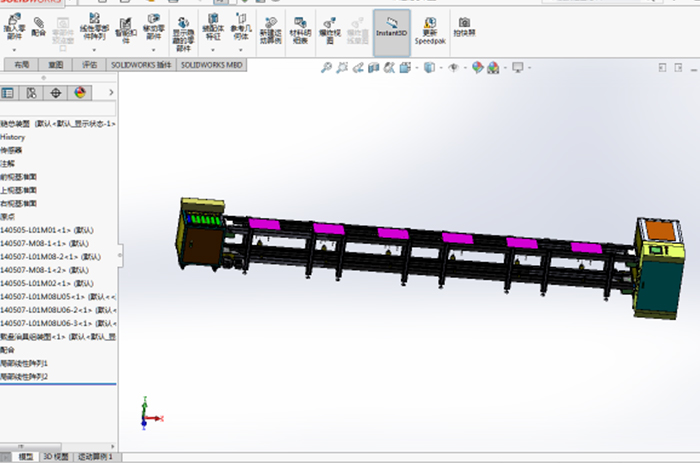Open the View Settings monitor dropdown
The width and height of the screenshot is (700, 463).
pos(516,68)
